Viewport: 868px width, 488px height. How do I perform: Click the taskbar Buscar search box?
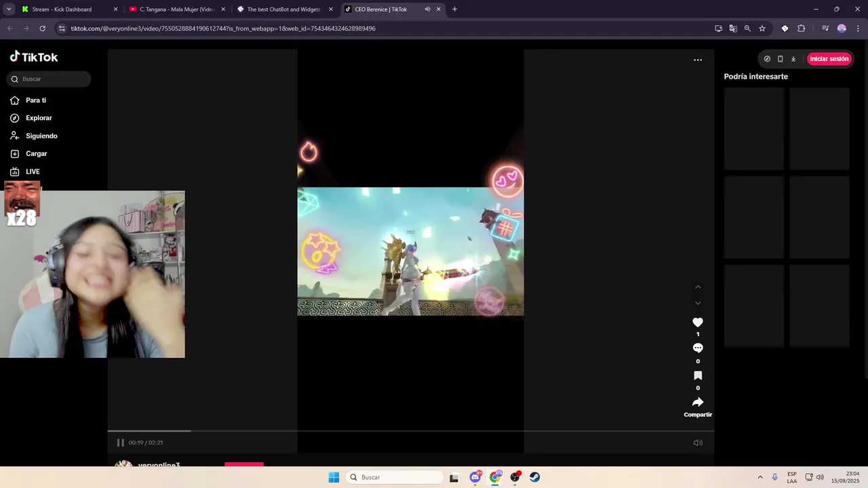(395, 477)
